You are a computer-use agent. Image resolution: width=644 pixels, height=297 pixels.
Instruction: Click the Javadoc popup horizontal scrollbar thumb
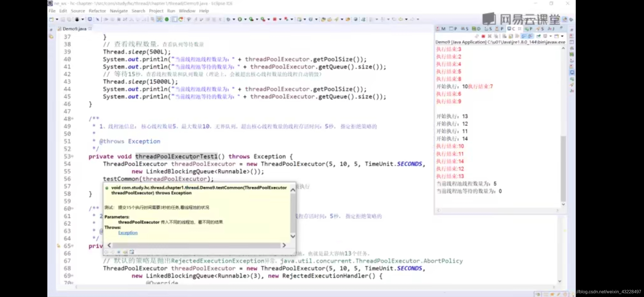pyautogui.click(x=196, y=245)
